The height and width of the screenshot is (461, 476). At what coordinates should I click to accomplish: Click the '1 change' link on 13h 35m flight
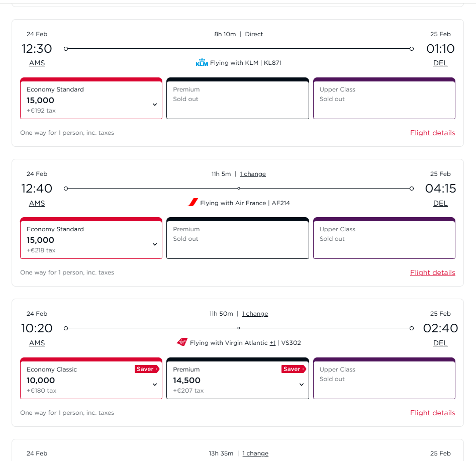(255, 453)
